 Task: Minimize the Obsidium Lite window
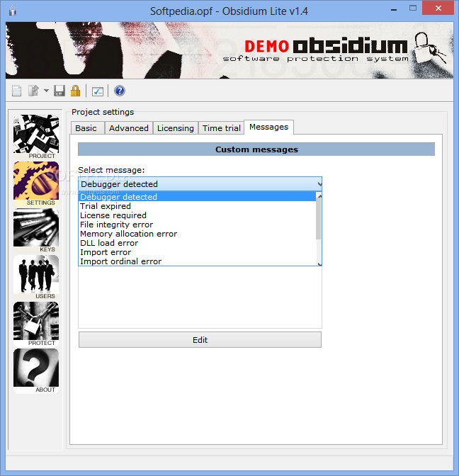pyautogui.click(x=394, y=9)
